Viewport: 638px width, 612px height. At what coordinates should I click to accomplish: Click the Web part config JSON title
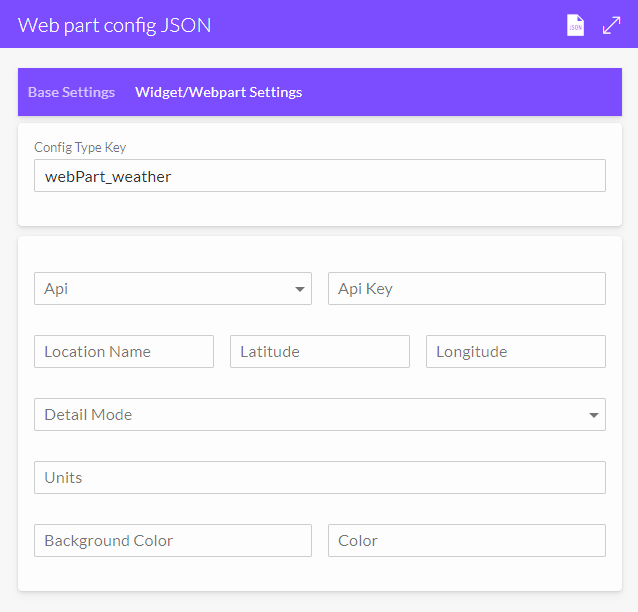pos(114,25)
